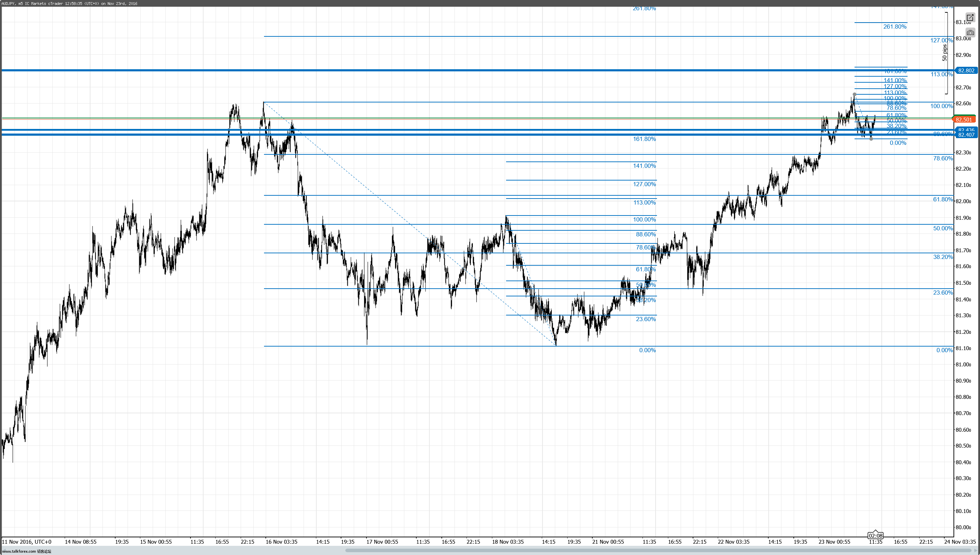Viewport: 980px width, 555px height.
Task: Select the 82.436 horizontal line price tag
Action: pos(966,130)
